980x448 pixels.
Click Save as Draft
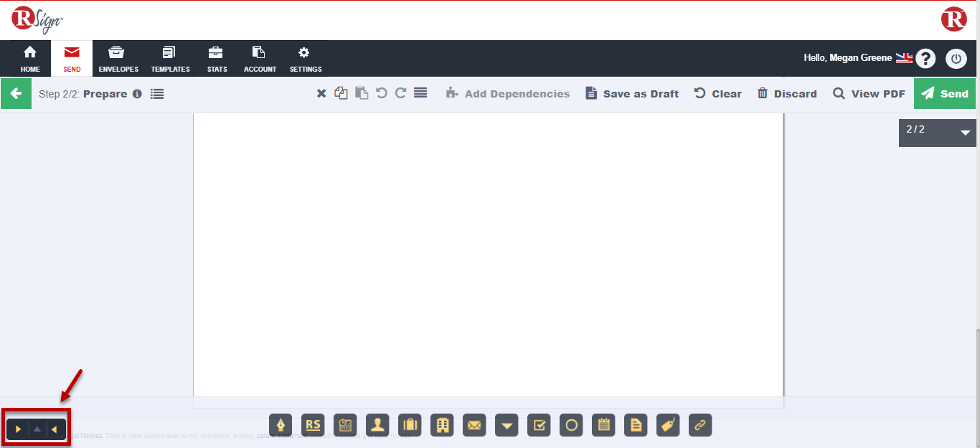pos(632,94)
